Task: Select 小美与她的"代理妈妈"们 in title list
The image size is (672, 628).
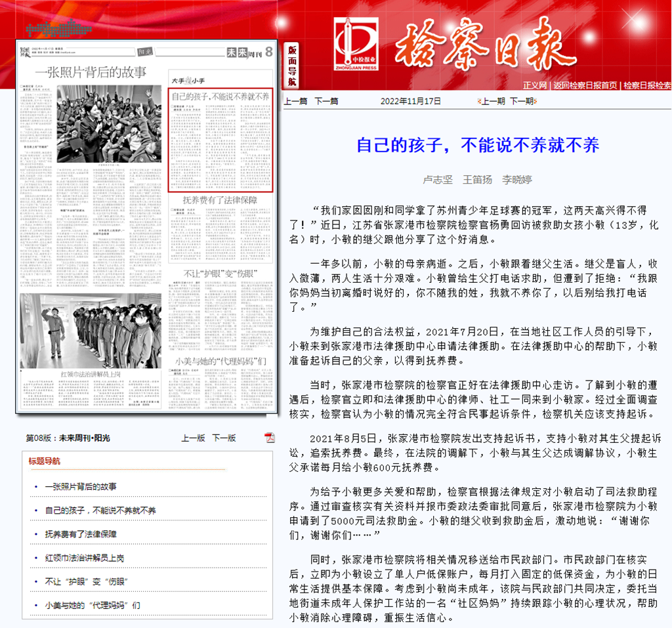Action: pyautogui.click(x=92, y=605)
